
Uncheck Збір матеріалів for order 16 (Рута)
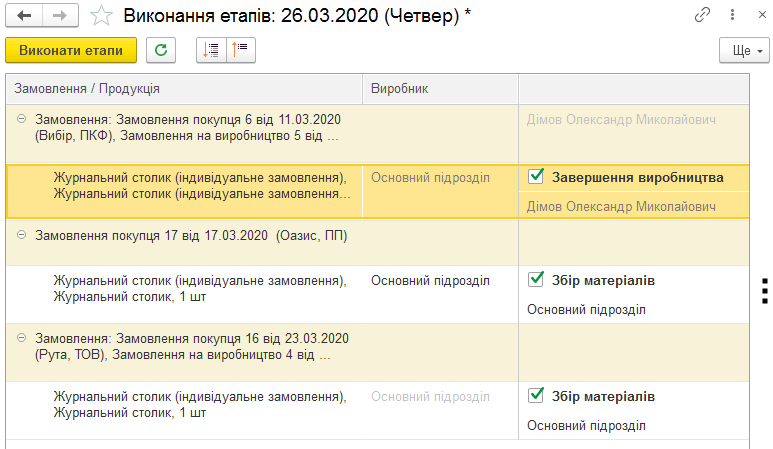click(x=535, y=395)
